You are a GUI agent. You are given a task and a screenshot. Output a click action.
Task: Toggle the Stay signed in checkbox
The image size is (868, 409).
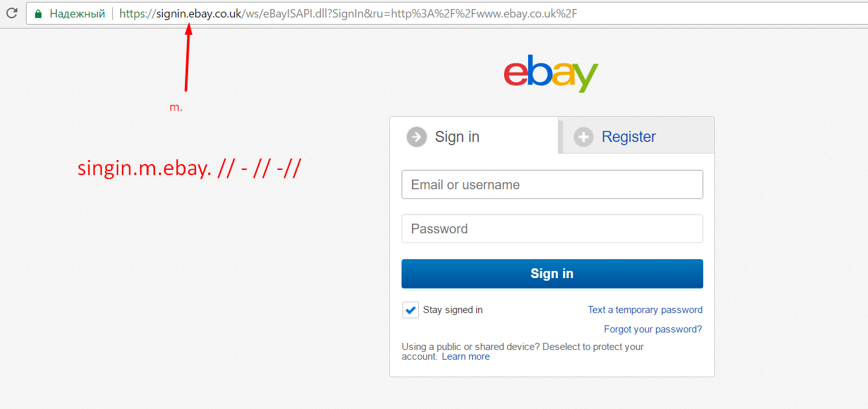(410, 310)
